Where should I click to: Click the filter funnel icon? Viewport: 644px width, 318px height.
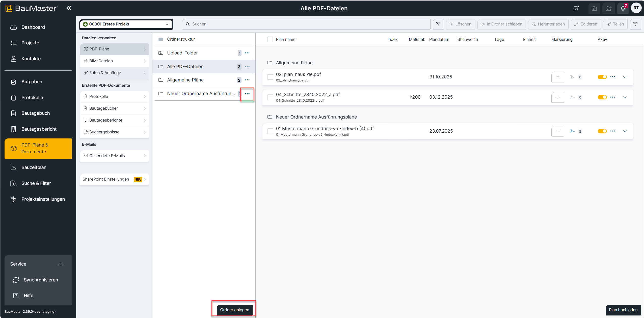click(438, 24)
